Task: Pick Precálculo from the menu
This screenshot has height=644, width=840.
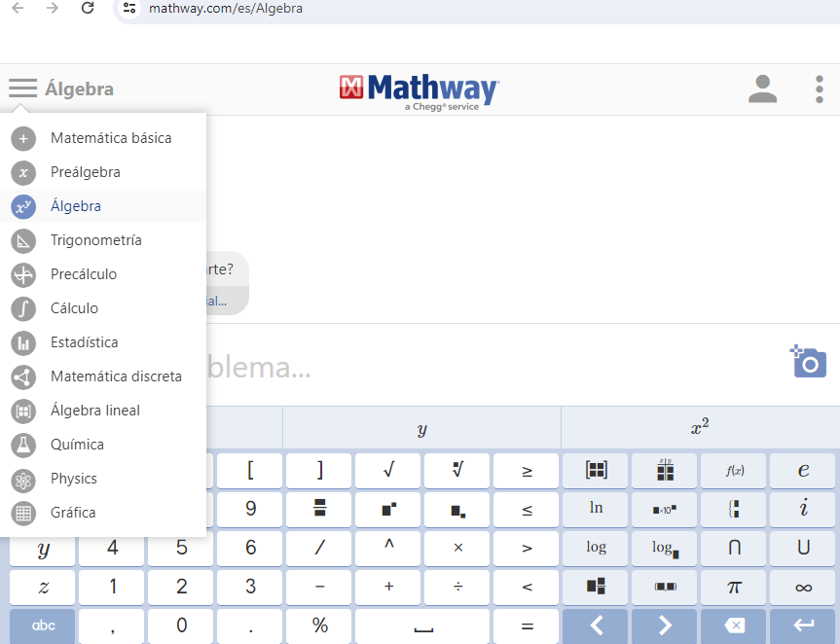Action: [x=103, y=274]
